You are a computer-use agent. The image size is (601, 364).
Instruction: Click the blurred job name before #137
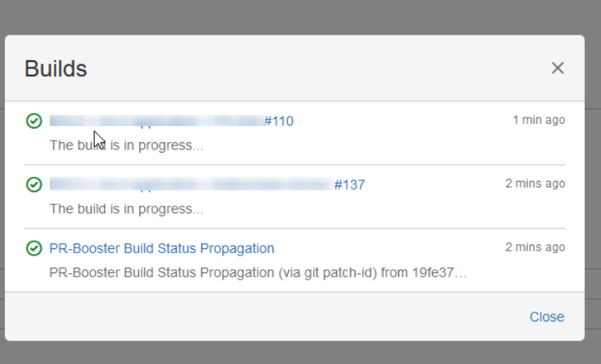(x=191, y=185)
